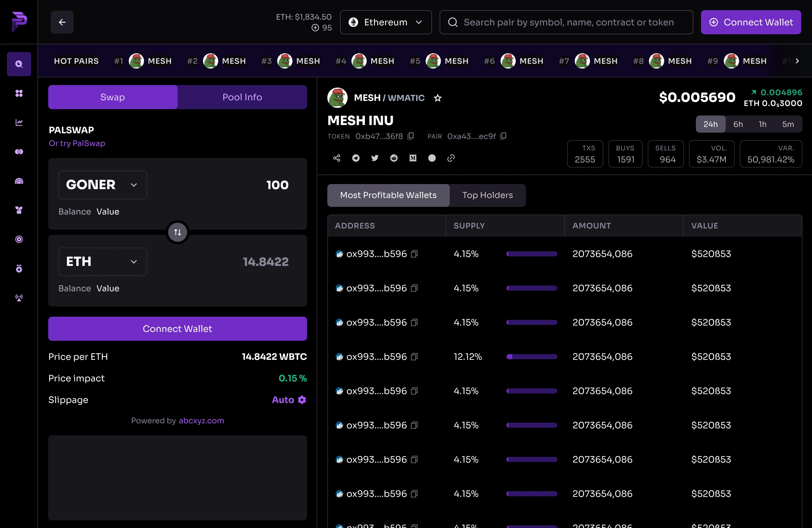812x528 pixels.
Task: Click the VOL. $3.47M stat box
Action: pyautogui.click(x=711, y=154)
